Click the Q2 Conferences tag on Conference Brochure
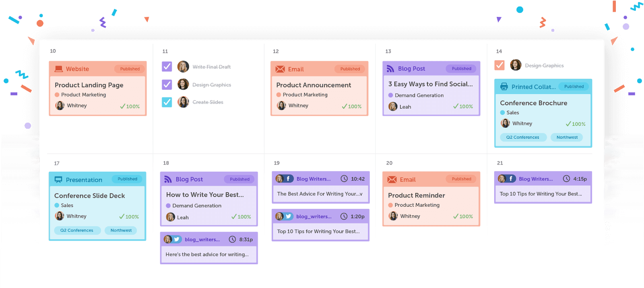Screen dimensions: 644x288 (x=522, y=137)
